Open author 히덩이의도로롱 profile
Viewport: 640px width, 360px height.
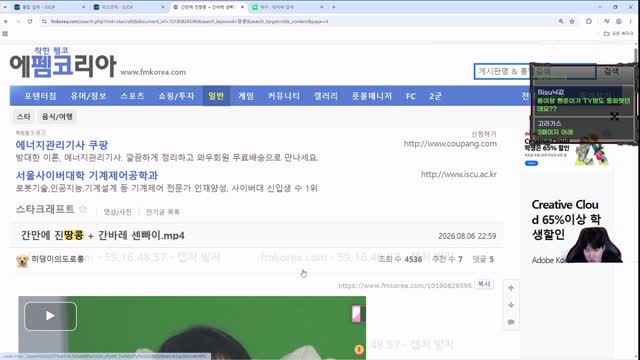pyautogui.click(x=58, y=259)
